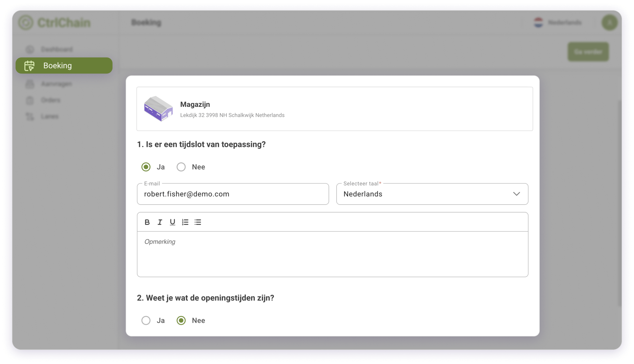
Task: Click the Lekdijk 32 address text
Action: pos(232,115)
